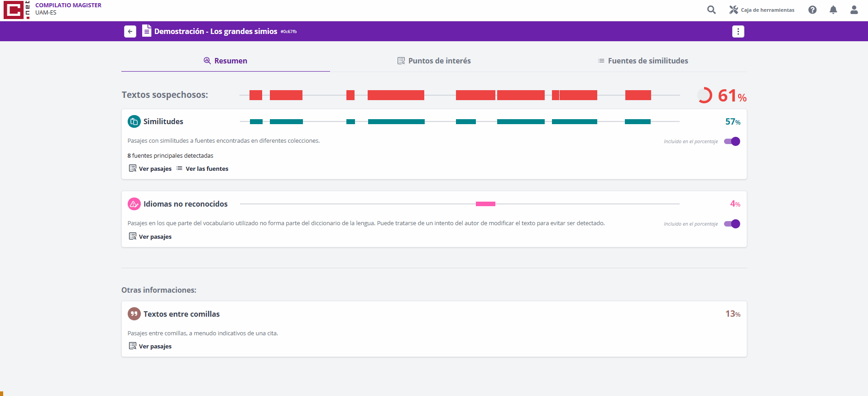Open the notifications bell

tap(833, 10)
